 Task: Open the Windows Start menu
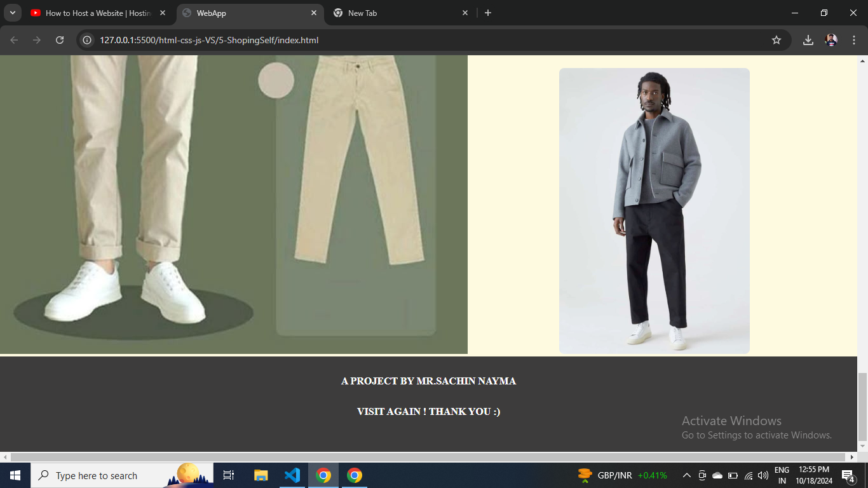click(x=15, y=475)
